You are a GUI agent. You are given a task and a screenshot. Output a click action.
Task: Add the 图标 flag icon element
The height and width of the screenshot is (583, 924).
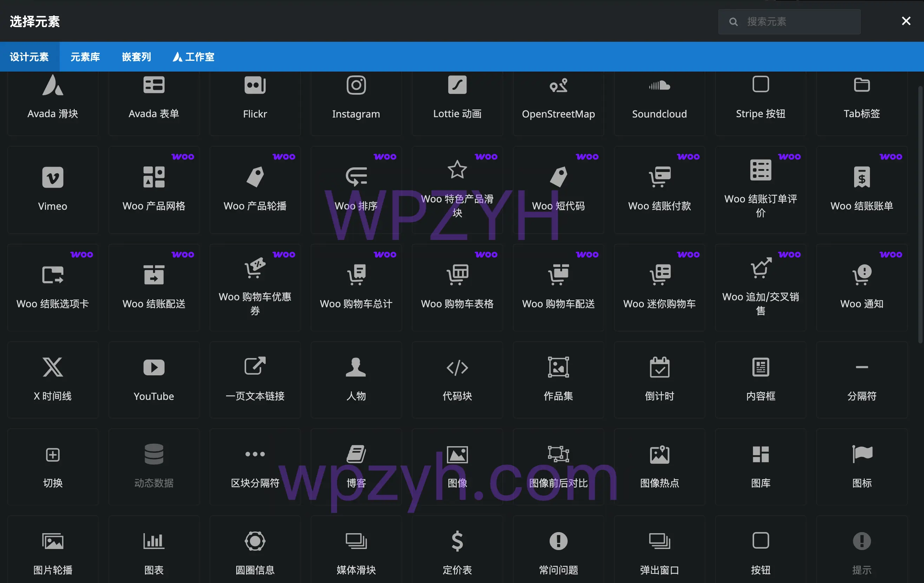(862, 467)
